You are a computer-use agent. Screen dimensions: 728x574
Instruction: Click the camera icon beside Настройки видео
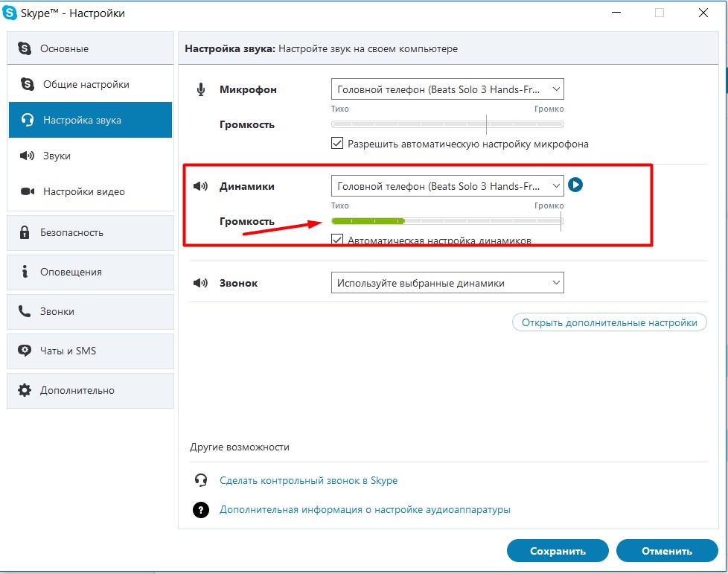click(x=28, y=191)
